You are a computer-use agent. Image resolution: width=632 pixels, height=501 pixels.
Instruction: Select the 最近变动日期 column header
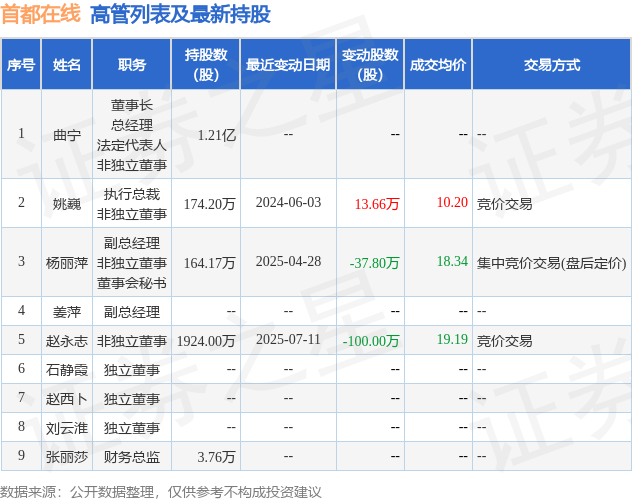pos(288,64)
